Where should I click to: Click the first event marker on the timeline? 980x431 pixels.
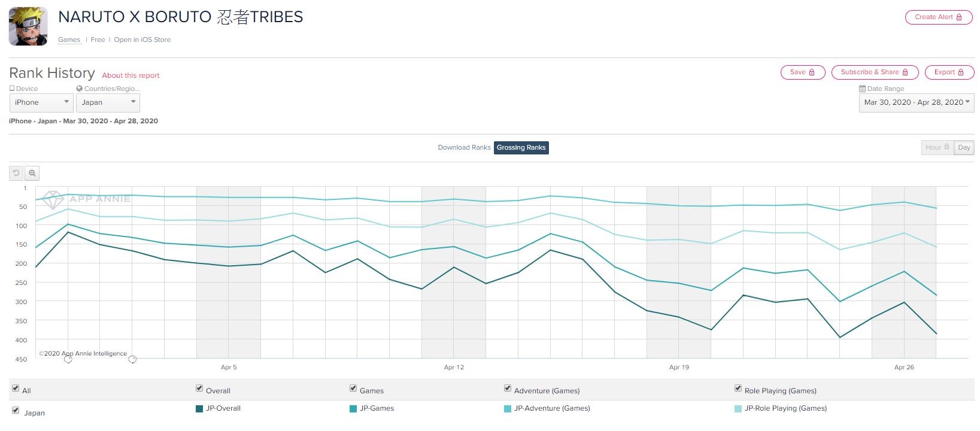tap(68, 359)
